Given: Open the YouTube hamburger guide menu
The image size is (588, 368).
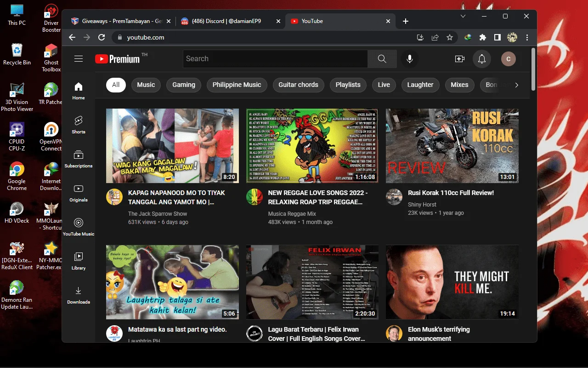Looking at the screenshot, I should tap(79, 58).
